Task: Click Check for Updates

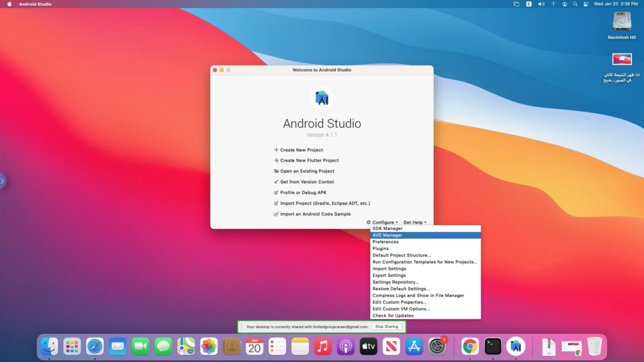Action: pos(426,315)
